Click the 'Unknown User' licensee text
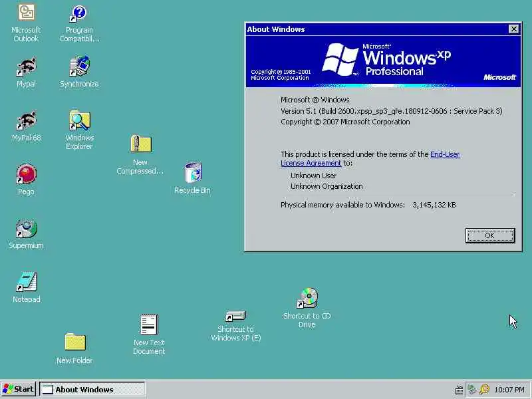 pyautogui.click(x=313, y=176)
